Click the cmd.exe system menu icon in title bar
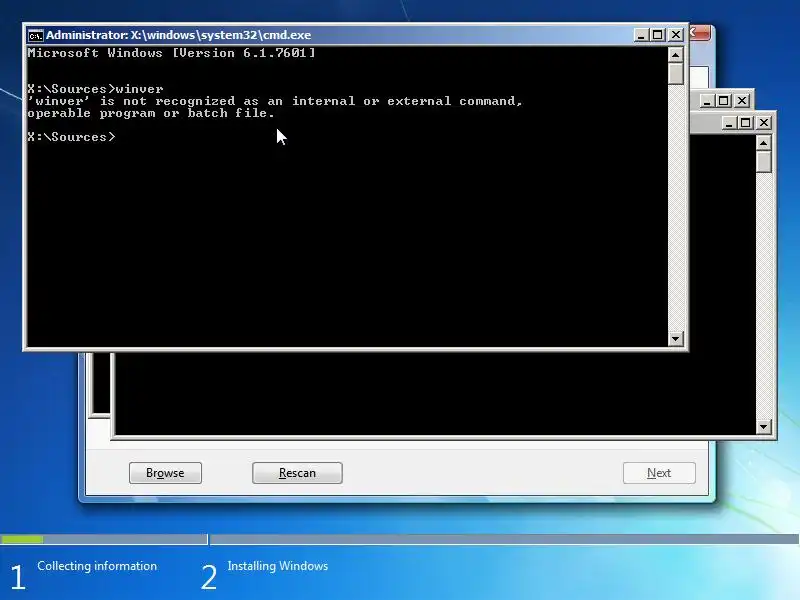The height and width of the screenshot is (600, 800). point(35,35)
